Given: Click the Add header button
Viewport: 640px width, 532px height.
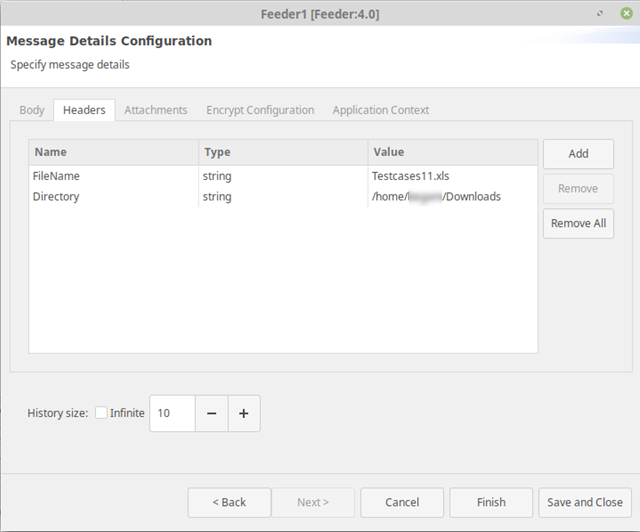Looking at the screenshot, I should (x=578, y=154).
